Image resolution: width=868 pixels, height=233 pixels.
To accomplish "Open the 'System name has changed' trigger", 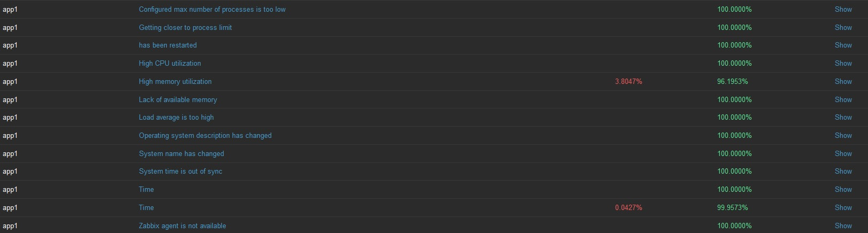I will [181, 153].
